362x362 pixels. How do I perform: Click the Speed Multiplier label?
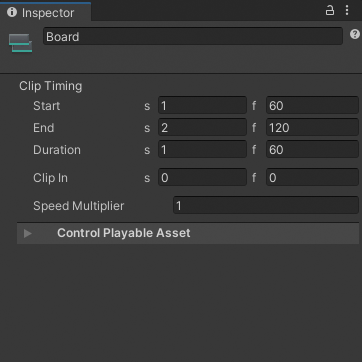coord(78,206)
